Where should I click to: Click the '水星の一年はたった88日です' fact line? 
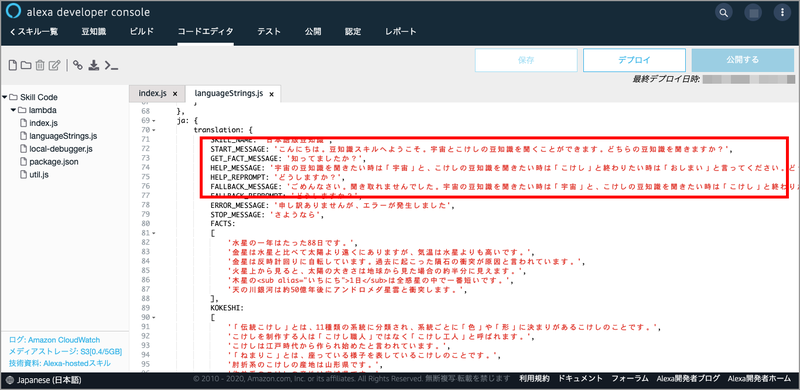pos(293,242)
